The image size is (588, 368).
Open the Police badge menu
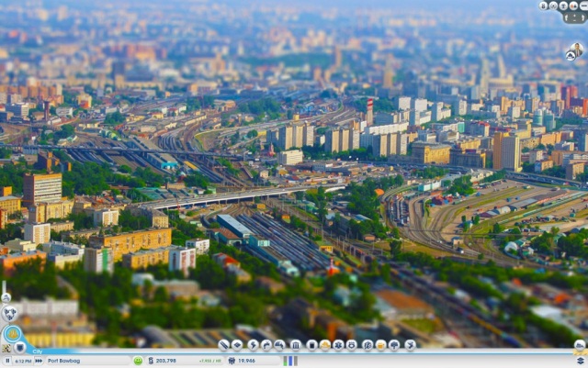351,345
